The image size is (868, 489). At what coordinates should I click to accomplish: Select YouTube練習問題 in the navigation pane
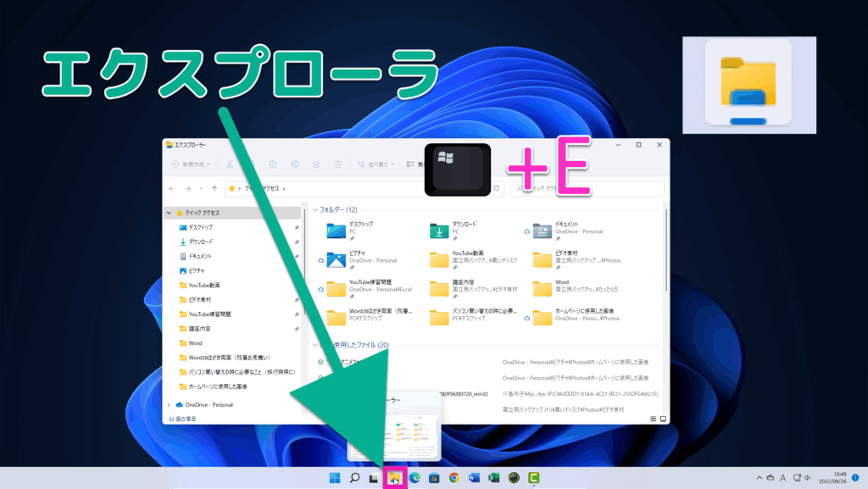tap(209, 314)
